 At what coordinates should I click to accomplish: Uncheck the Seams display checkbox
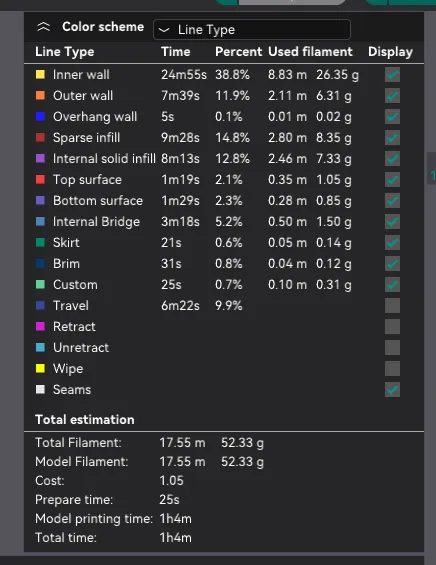(392, 390)
